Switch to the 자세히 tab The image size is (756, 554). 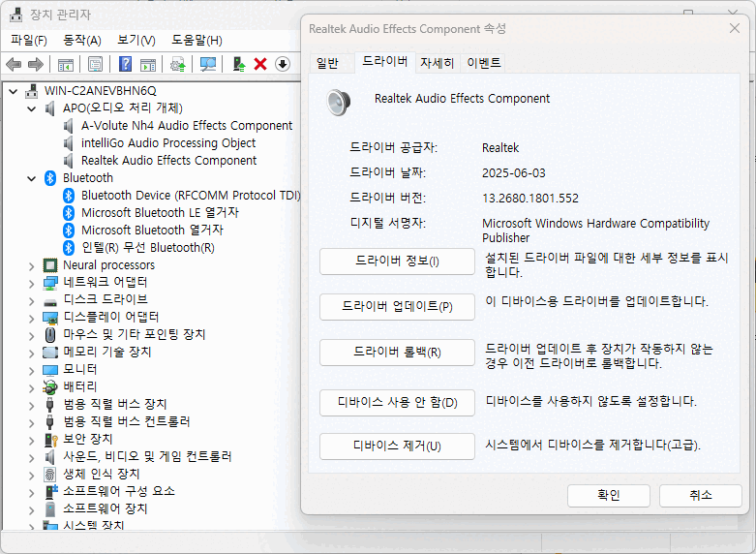click(x=437, y=63)
